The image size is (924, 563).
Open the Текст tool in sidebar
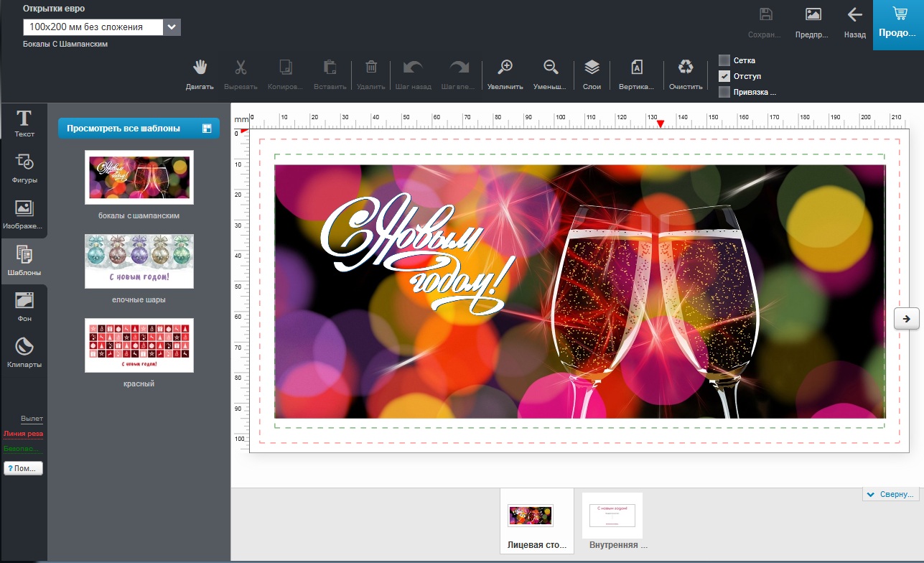[24, 124]
